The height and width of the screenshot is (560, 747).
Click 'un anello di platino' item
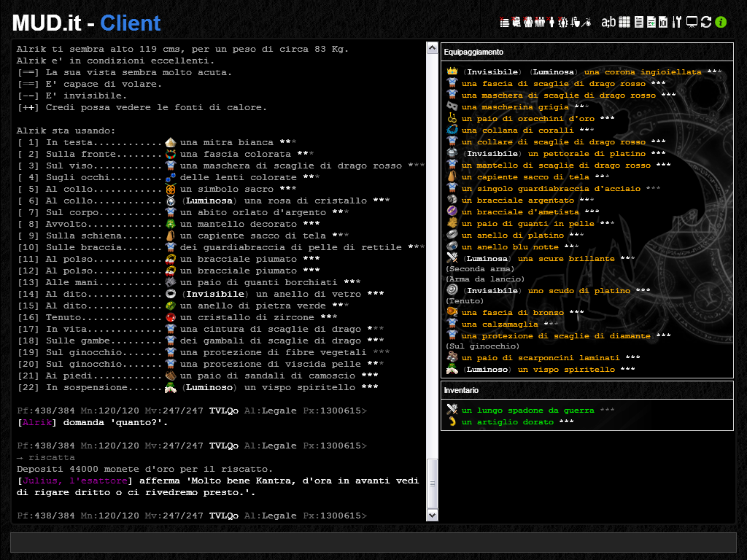coord(513,236)
